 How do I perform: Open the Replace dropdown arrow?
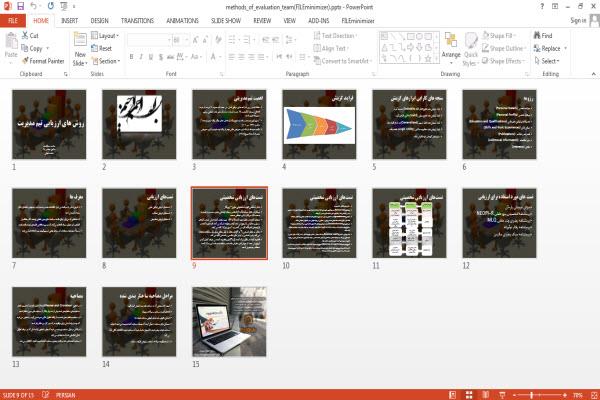[566, 48]
